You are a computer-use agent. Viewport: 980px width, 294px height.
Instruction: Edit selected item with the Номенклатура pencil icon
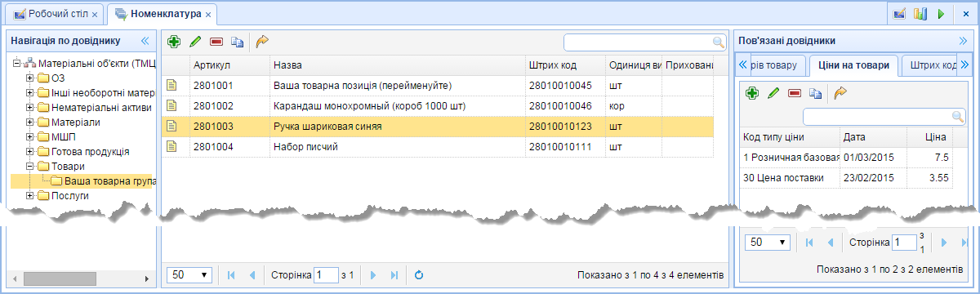pyautogui.click(x=195, y=41)
